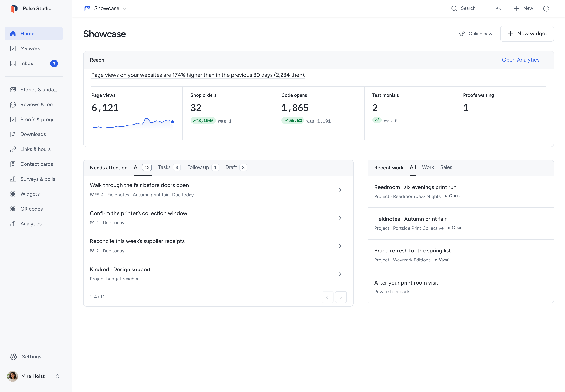Viewport: 565px width, 392px height.
Task: Open Reviews & feedback chat icon
Action: (13, 105)
